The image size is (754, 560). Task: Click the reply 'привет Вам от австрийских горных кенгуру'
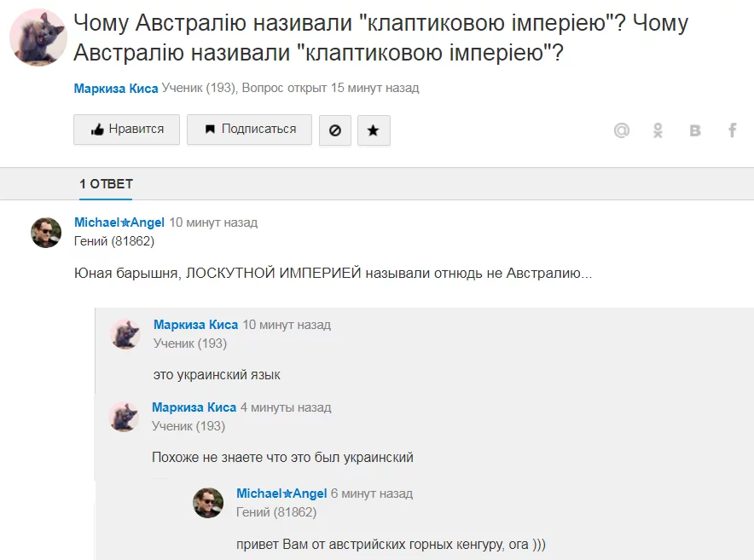(391, 545)
